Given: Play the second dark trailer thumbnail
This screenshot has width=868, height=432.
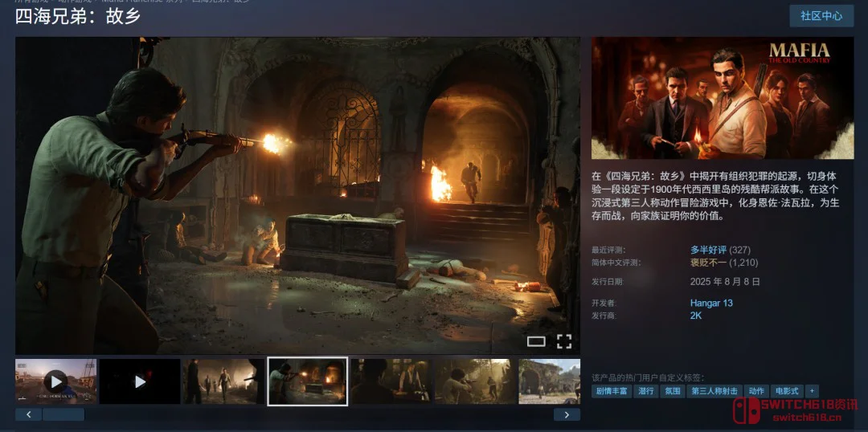Looking at the screenshot, I should 140,381.
